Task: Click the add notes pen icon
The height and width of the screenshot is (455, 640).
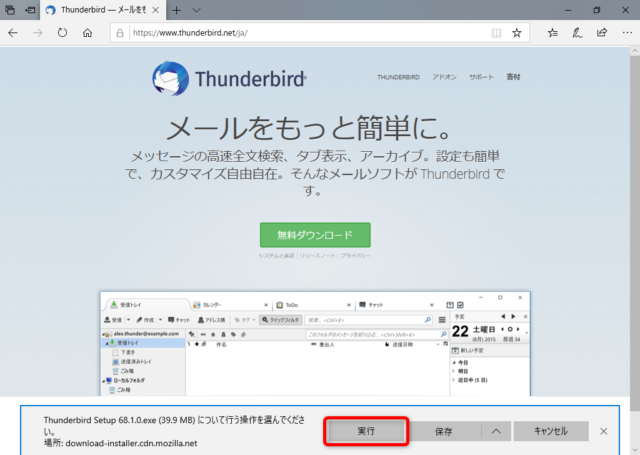Action: click(577, 33)
